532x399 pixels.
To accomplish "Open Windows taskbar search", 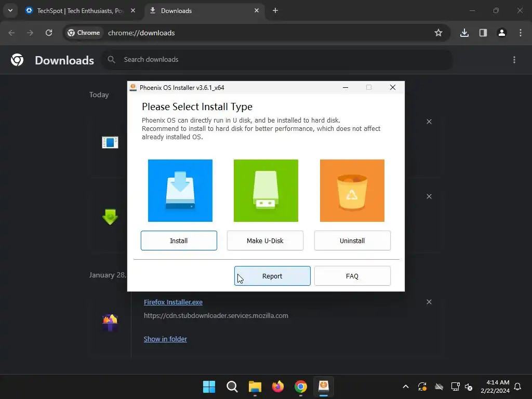I will [x=232, y=387].
